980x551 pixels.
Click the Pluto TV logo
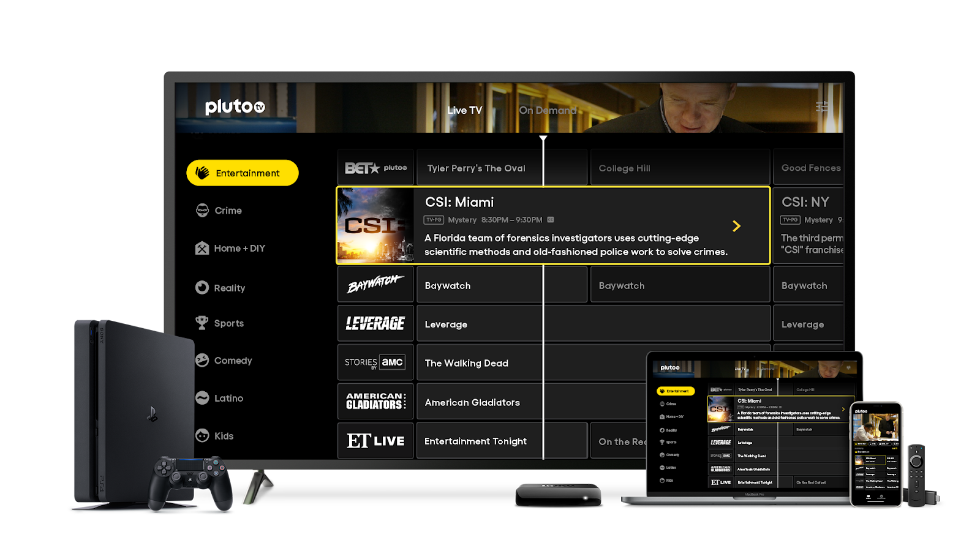pyautogui.click(x=235, y=107)
